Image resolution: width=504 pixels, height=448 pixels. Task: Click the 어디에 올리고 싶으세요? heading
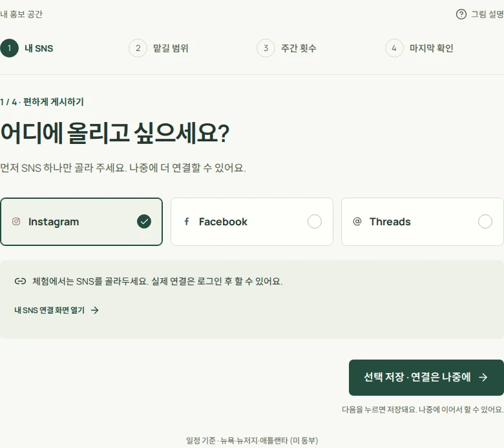115,132
